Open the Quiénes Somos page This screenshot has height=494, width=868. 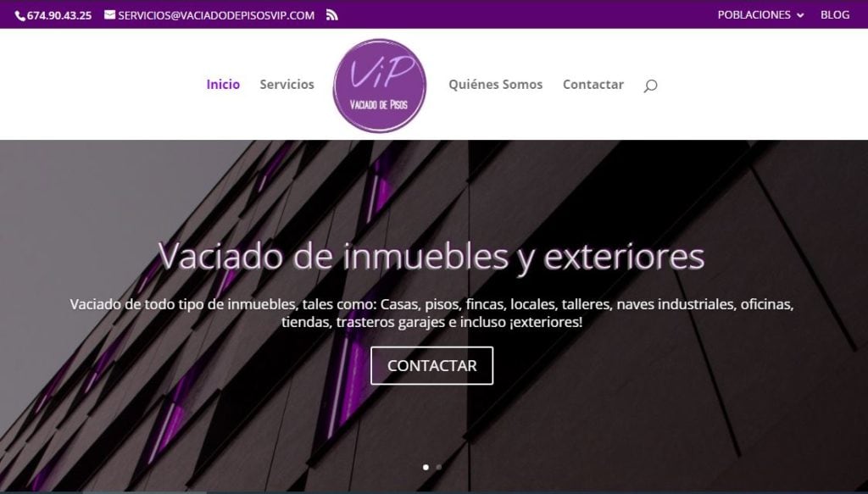[495, 84]
